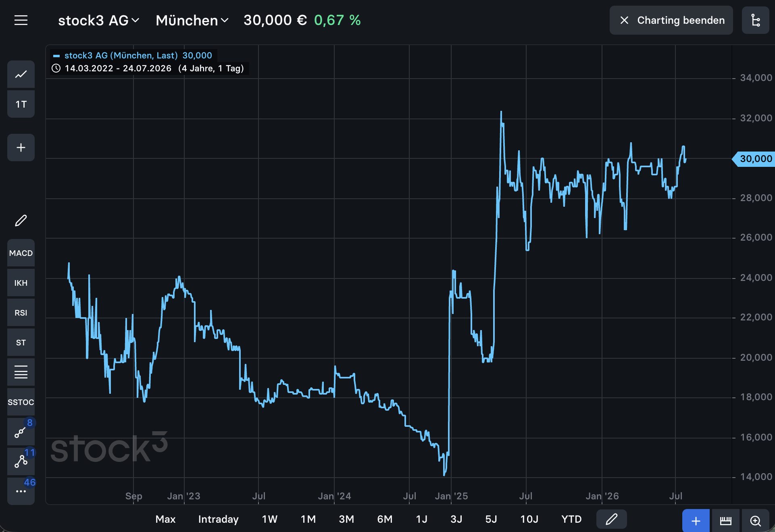
Task: Open the hamburger main menu
Action: (x=21, y=20)
